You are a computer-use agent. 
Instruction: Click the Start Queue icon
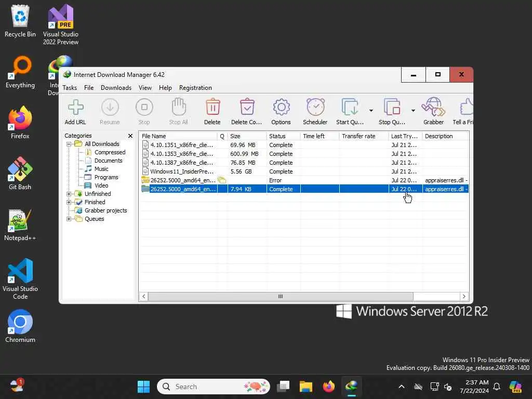[350, 107]
